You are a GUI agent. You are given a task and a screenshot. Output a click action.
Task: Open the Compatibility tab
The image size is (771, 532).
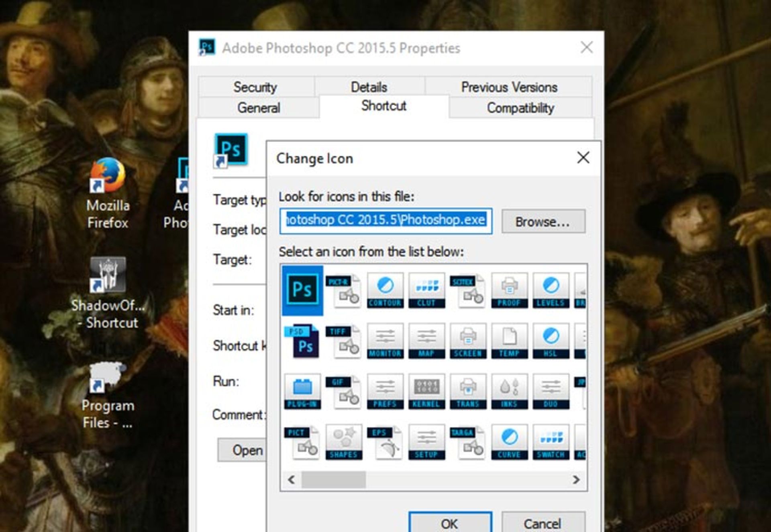[520, 108]
